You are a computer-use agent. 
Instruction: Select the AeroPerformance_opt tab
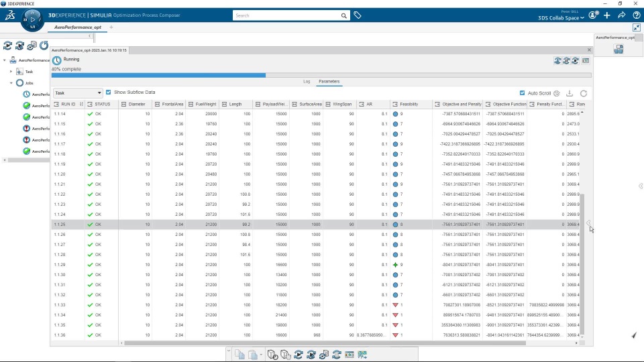[78, 27]
